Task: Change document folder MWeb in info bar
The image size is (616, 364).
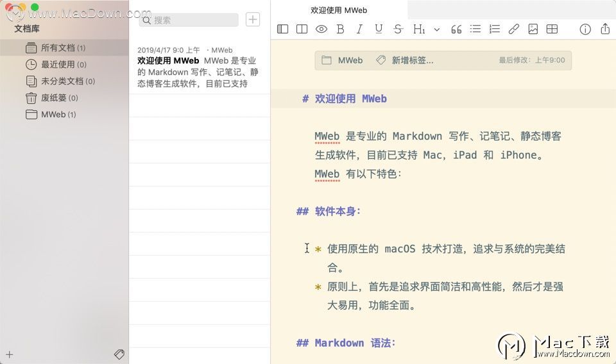Action: [342, 60]
